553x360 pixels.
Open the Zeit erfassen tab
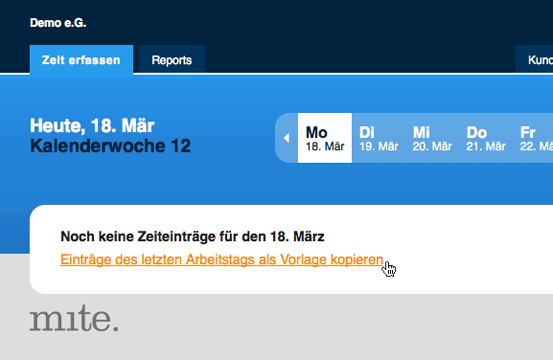(x=81, y=60)
